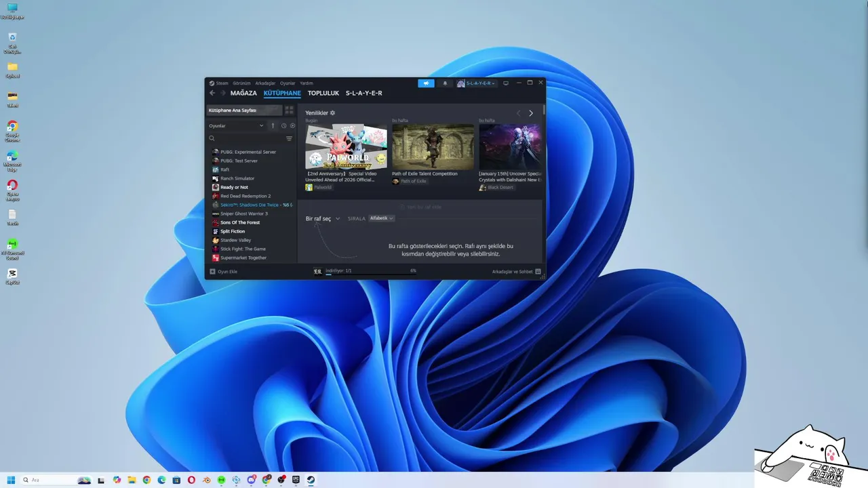Open the Steam menu
The height and width of the screenshot is (488, 868).
(222, 83)
